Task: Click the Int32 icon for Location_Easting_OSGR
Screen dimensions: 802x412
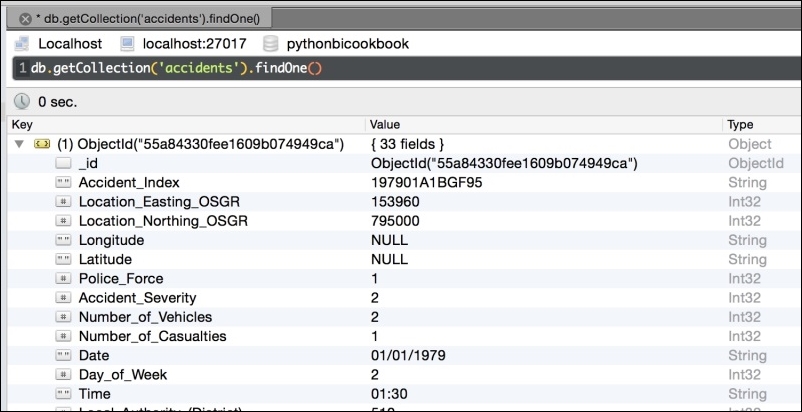Action: tap(64, 202)
